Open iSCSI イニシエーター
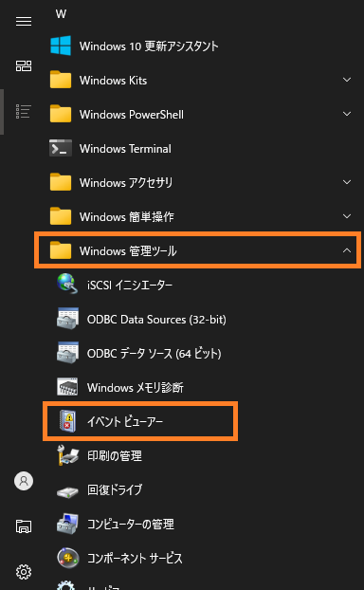 point(198,285)
